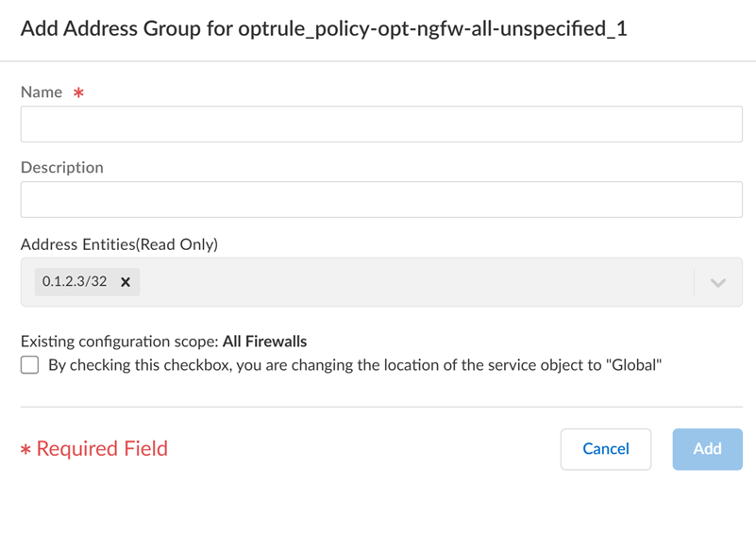Focus the Description text field
Viewport: 756px width, 551px height.
(x=381, y=200)
